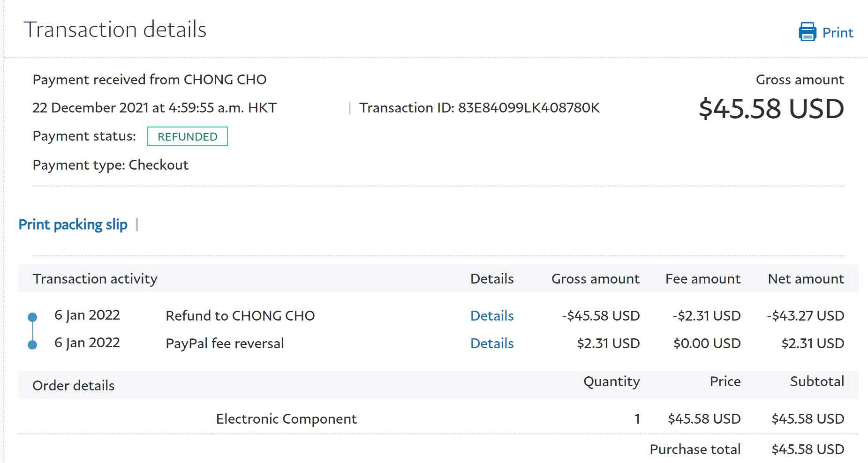
Task: Click the Electronic Component item name
Action: coord(286,419)
